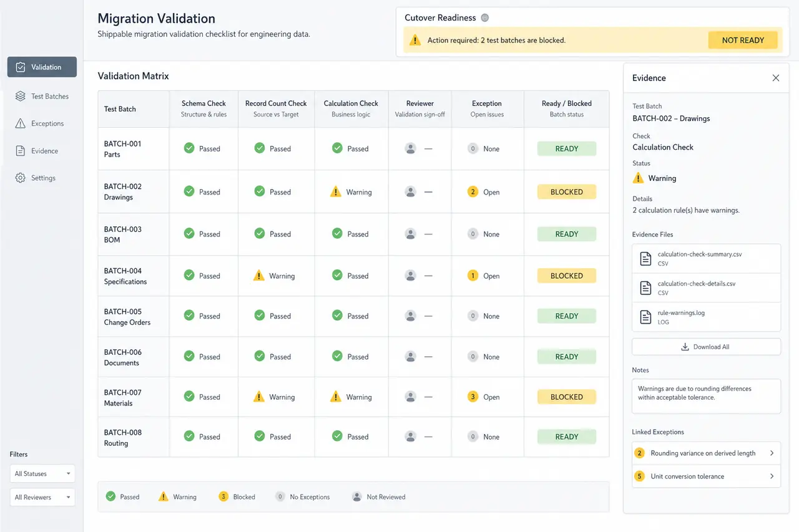The image size is (799, 532).
Task: Click BATCH-002 open exceptions badge
Action: [473, 191]
